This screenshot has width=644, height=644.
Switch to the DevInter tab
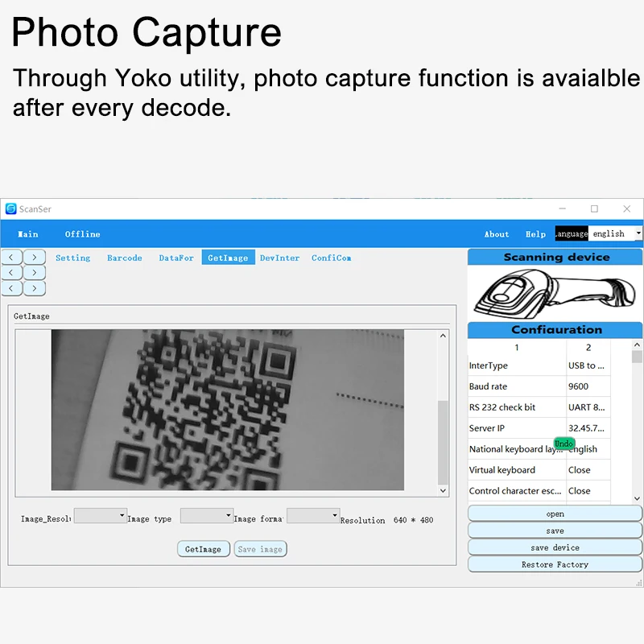click(x=279, y=258)
